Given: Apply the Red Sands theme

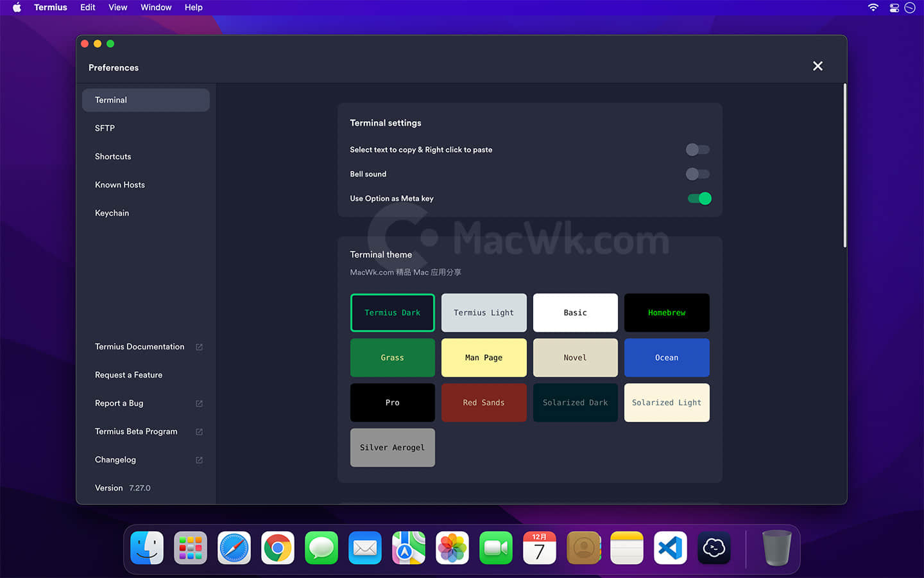Looking at the screenshot, I should pyautogui.click(x=484, y=403).
